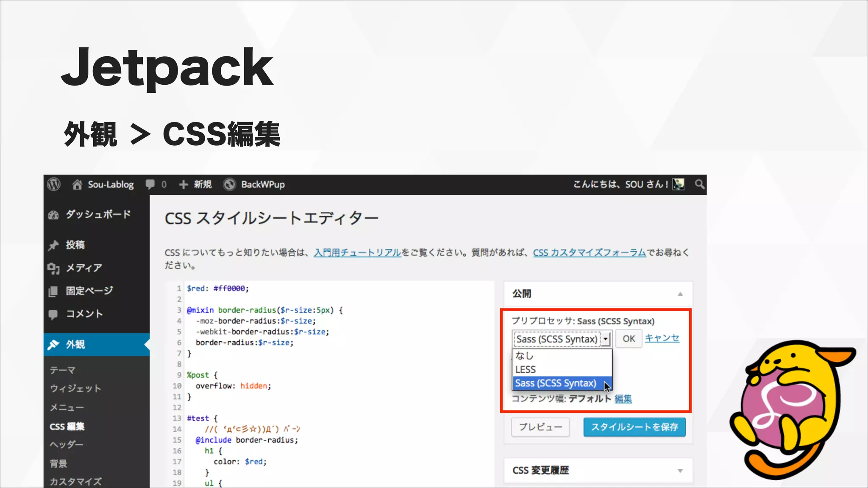Choose なし in the preprocessor list
The image size is (868, 488).
(562, 356)
